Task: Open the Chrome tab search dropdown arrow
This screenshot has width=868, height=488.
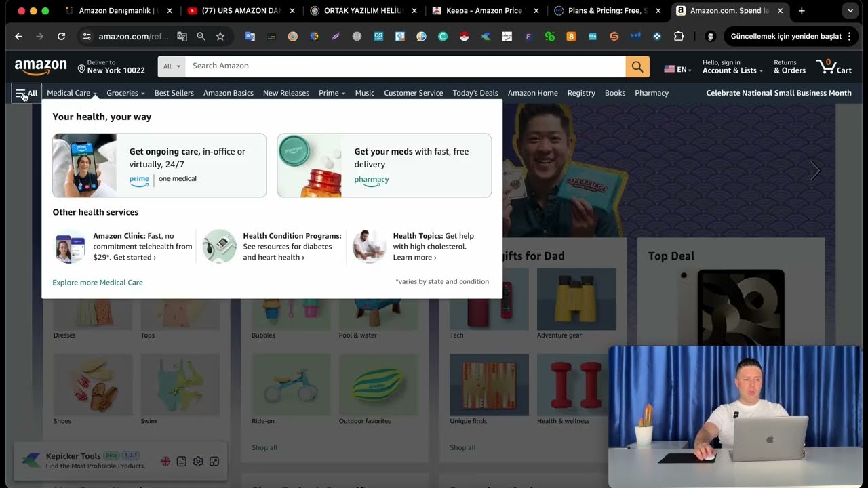Action: [x=850, y=11]
